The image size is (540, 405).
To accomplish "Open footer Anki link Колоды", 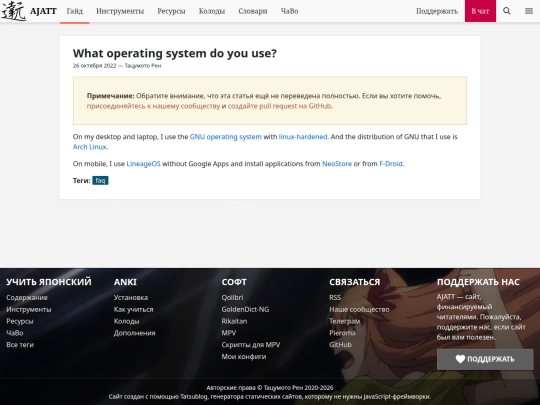I will (126, 321).
